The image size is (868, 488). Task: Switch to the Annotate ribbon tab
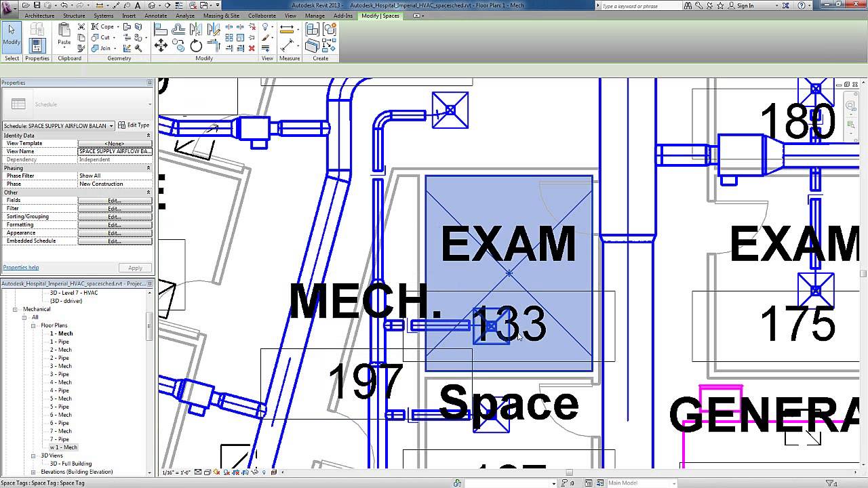(155, 16)
